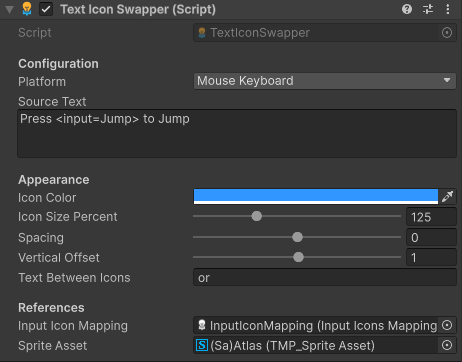
Task: Click the Platform label
Action: (x=42, y=82)
